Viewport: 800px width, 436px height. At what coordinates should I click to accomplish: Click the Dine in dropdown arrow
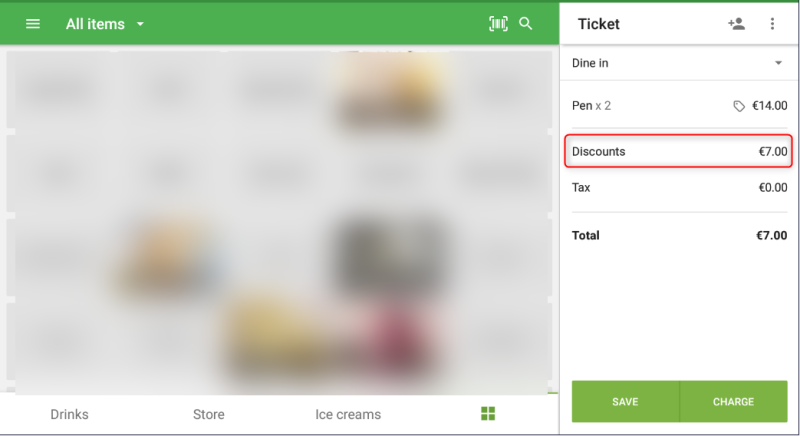778,63
